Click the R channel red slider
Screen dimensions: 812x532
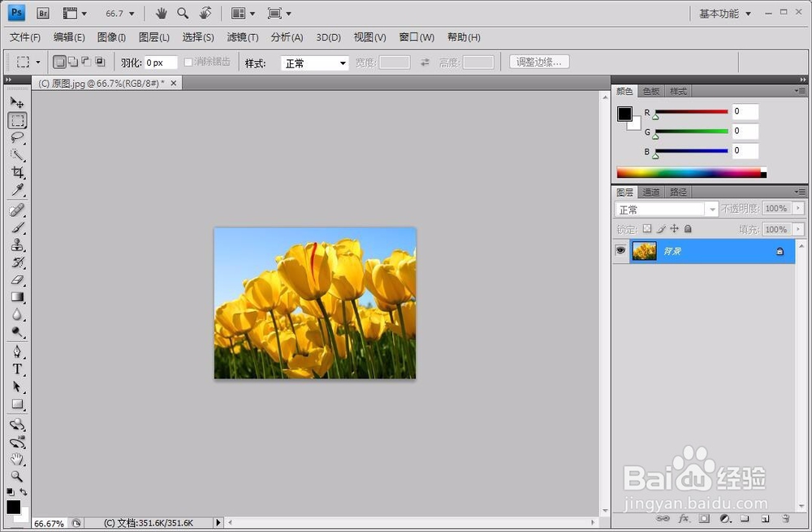(691, 112)
